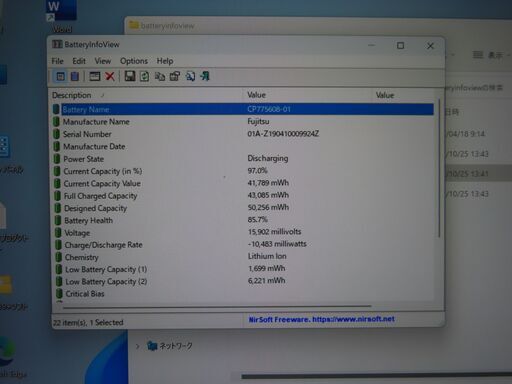The image size is (512, 384).
Task: Click the batteryinfoview folder tab in Explorer
Action: 162,26
